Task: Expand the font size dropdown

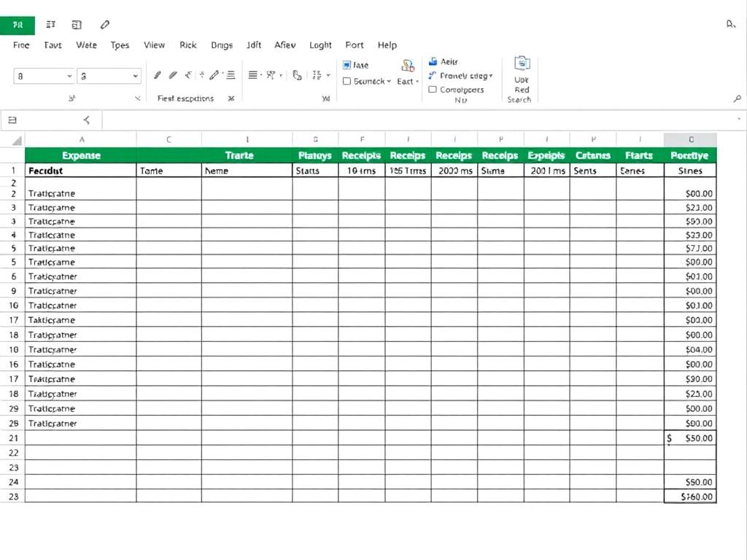Action: click(x=108, y=75)
